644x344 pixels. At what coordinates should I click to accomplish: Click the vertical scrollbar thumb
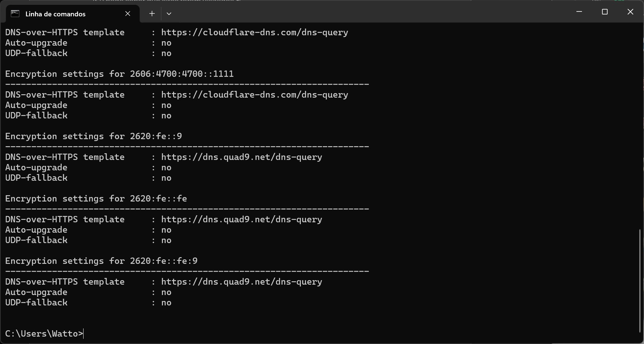point(640,281)
